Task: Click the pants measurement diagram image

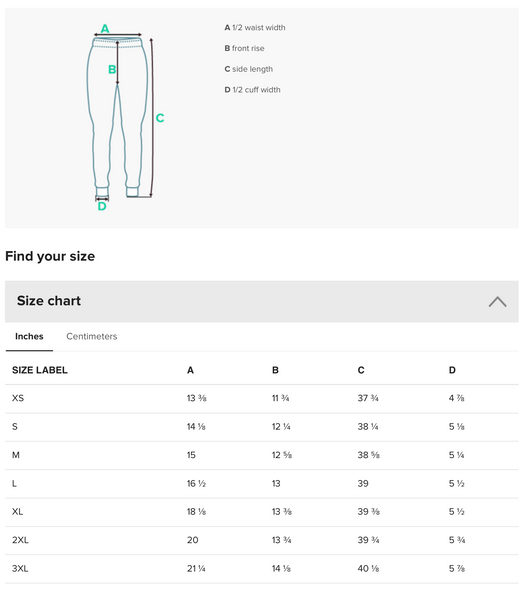Action: coord(121,117)
